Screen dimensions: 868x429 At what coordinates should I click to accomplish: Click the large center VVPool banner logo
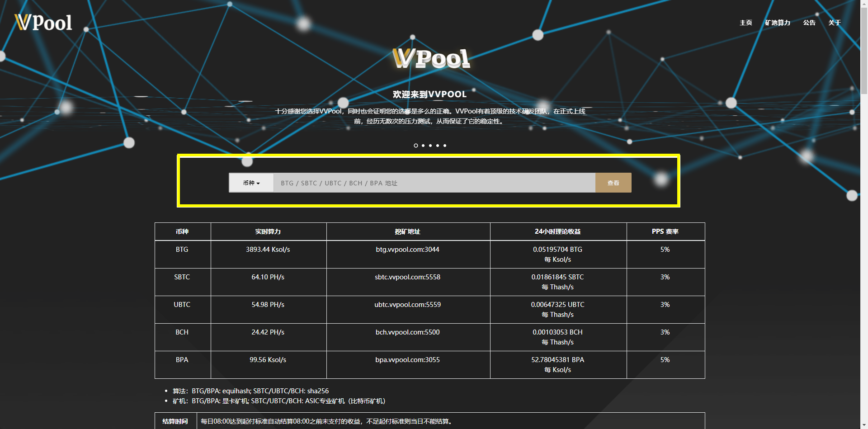[x=431, y=59]
